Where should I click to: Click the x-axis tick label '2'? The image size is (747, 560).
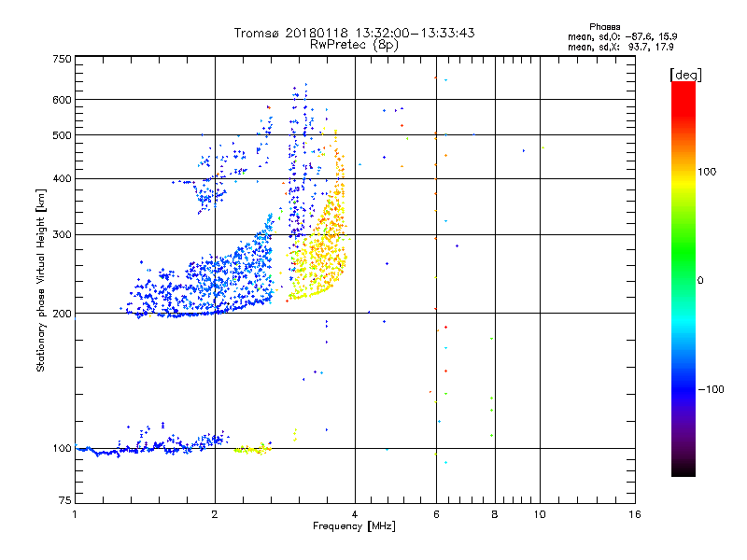pos(215,514)
